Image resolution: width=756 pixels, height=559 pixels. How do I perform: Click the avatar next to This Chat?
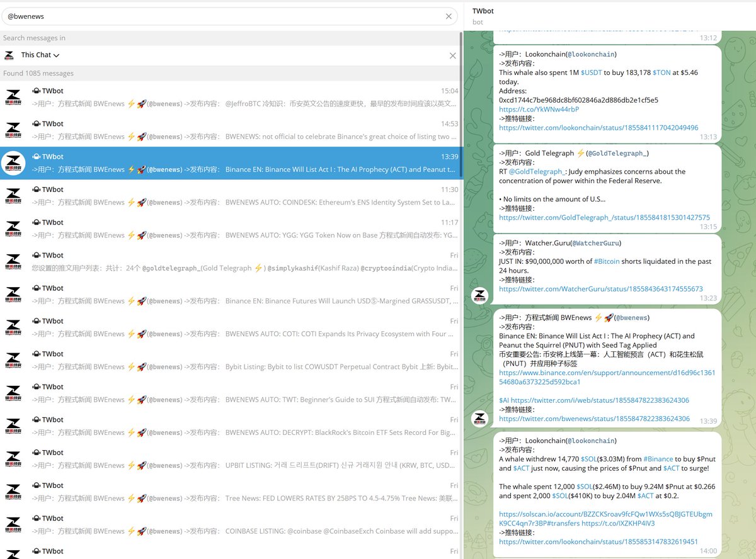coord(9,55)
